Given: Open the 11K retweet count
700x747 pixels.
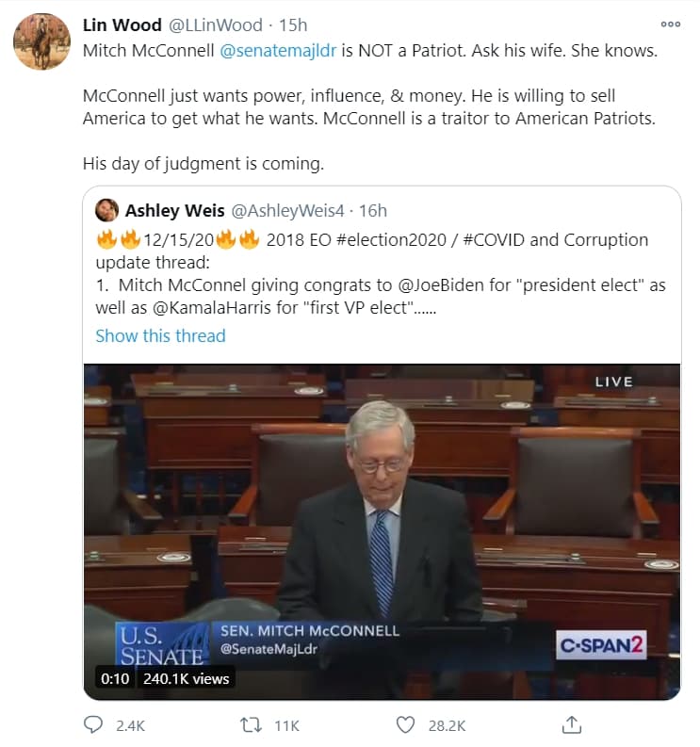Looking at the screenshot, I should coord(286,725).
